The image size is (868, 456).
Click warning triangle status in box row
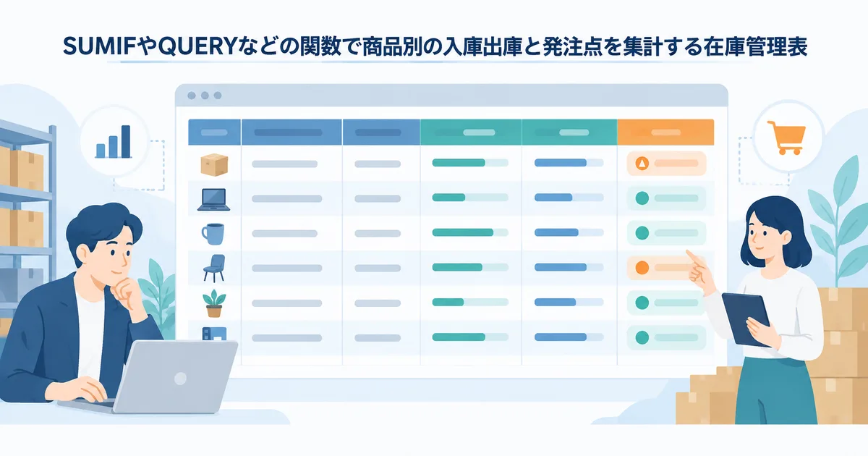point(641,164)
